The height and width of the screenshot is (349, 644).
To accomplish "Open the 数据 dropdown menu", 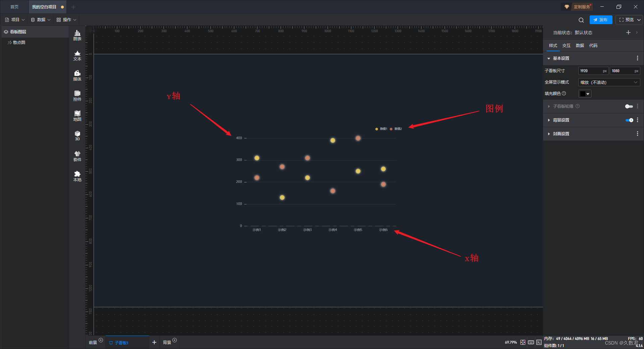I will pos(41,20).
